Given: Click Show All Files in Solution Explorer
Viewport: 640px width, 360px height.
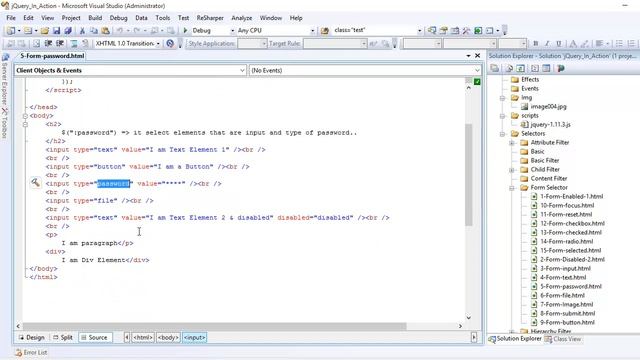Looking at the screenshot, I should [x=509, y=68].
